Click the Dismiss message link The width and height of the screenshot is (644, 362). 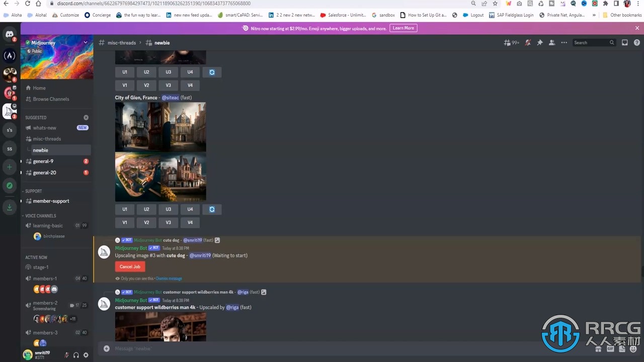tap(169, 279)
